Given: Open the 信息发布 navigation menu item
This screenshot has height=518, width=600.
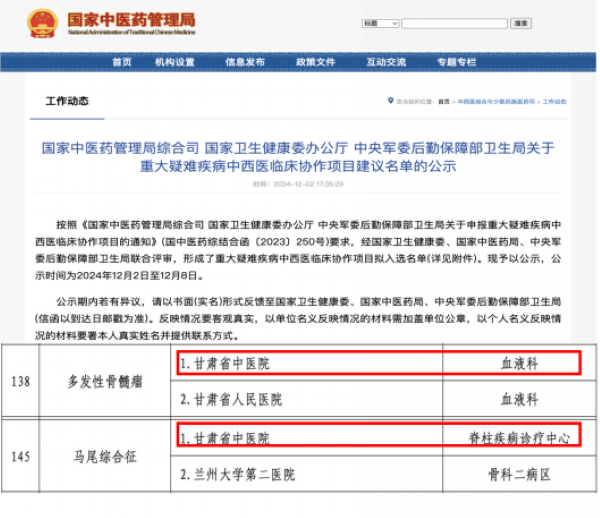Looking at the screenshot, I should [x=245, y=62].
